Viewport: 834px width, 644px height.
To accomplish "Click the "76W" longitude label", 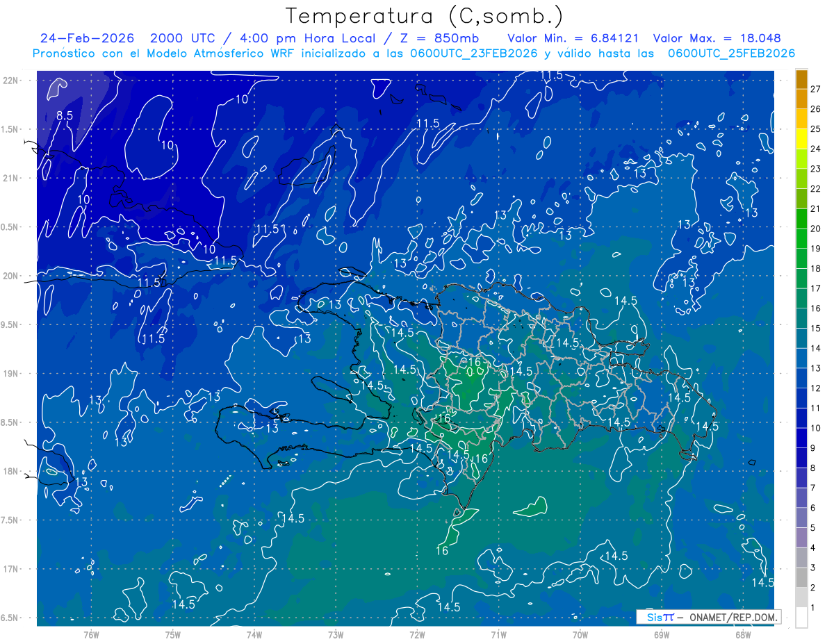I will [91, 634].
